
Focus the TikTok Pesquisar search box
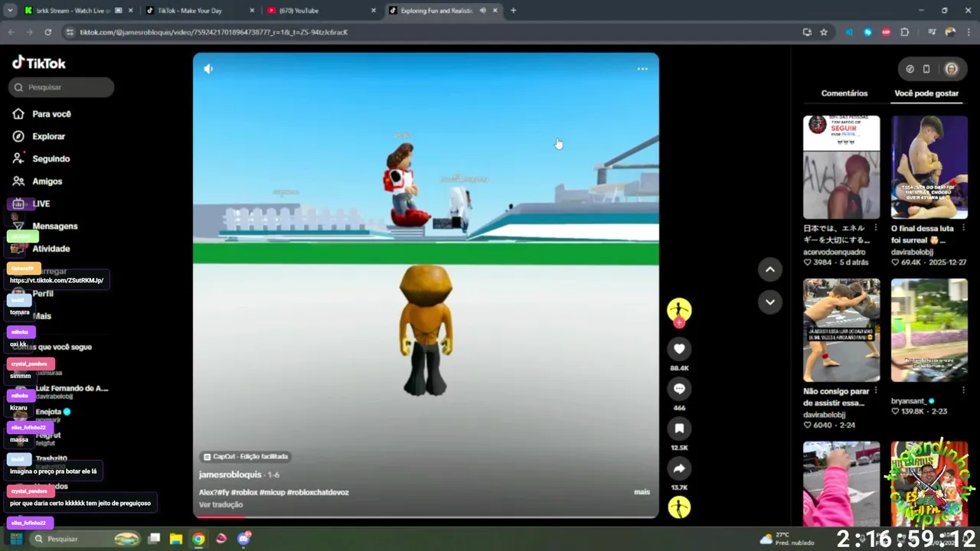pyautogui.click(x=61, y=87)
